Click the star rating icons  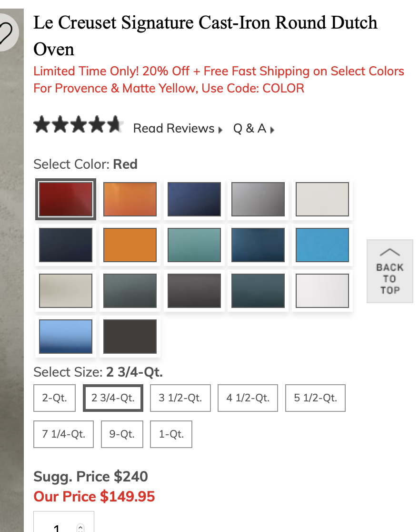(x=79, y=126)
